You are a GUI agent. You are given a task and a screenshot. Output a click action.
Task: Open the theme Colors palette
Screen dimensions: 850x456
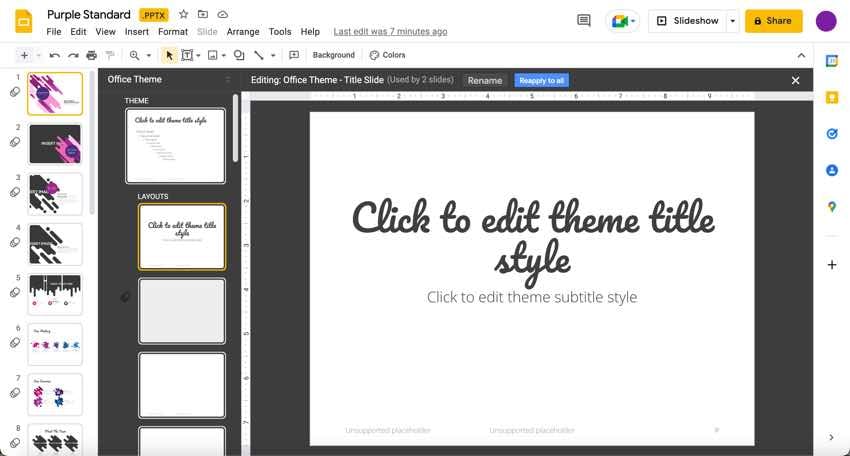pos(387,56)
